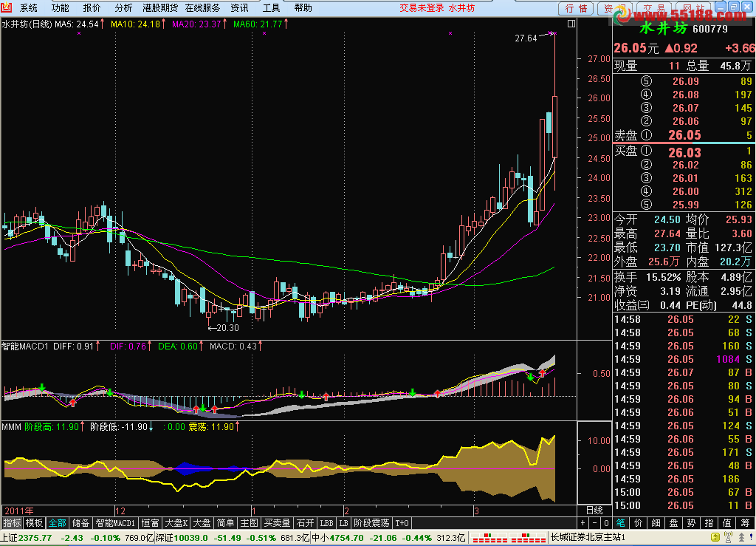This screenshot has width=756, height=546.
Task: Select the 筹 chip distribution tab
Action: click(x=746, y=523)
